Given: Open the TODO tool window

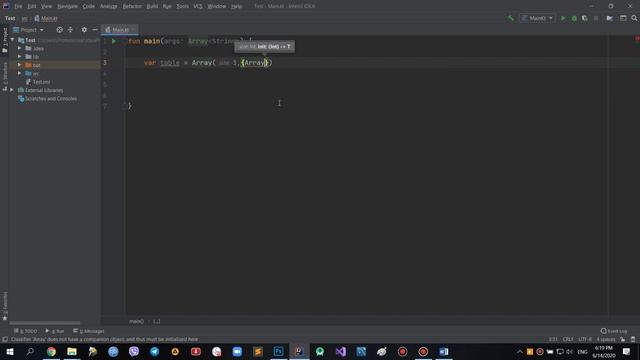Looking at the screenshot, I should coord(25,331).
